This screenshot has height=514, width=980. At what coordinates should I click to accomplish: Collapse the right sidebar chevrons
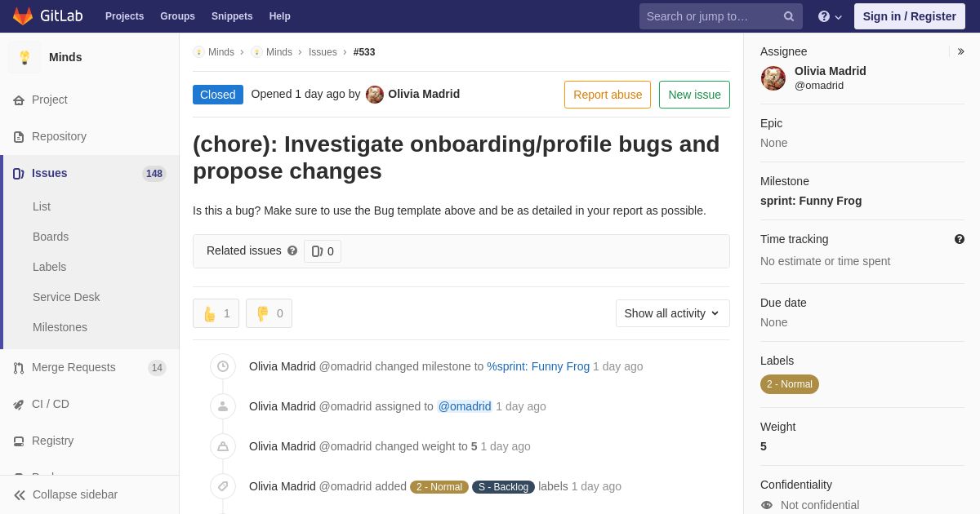(x=960, y=51)
